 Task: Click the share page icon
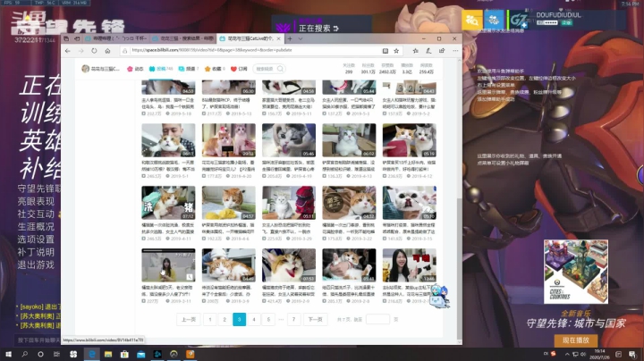click(x=442, y=51)
